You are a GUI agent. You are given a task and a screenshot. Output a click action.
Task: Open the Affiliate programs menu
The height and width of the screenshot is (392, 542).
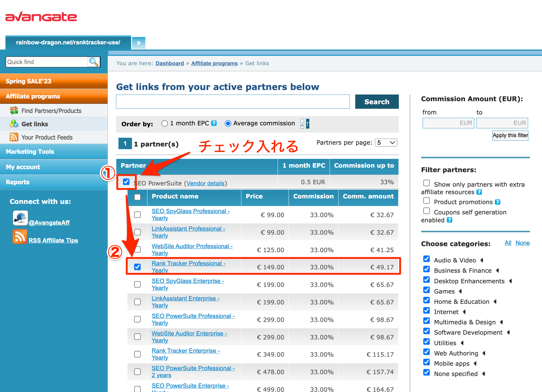[x=54, y=96]
